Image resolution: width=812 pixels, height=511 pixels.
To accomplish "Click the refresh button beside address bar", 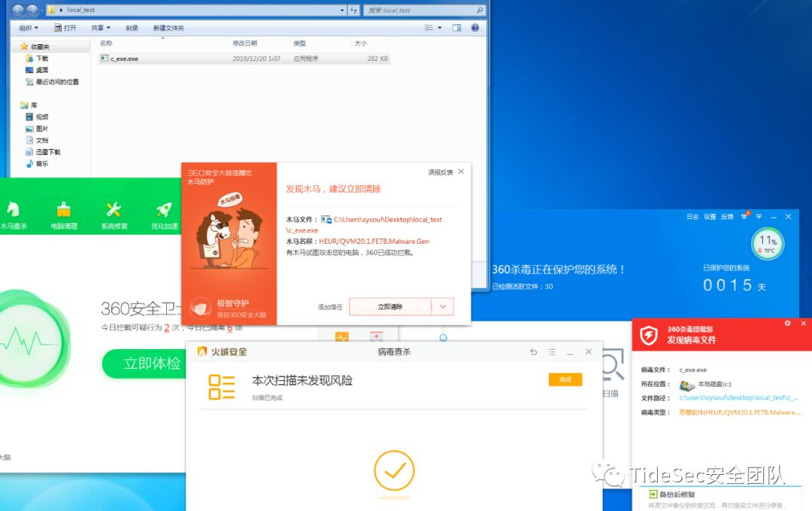I will coord(353,10).
